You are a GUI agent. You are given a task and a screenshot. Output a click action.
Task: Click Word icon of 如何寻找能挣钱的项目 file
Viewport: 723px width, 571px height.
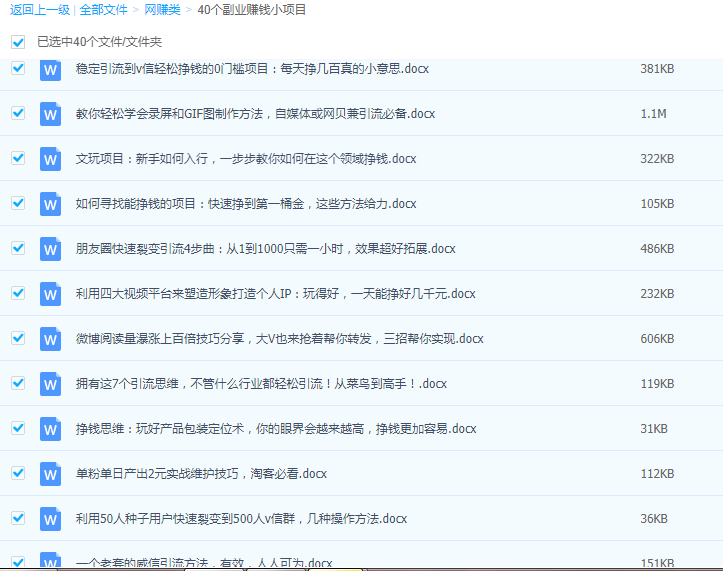[50, 204]
